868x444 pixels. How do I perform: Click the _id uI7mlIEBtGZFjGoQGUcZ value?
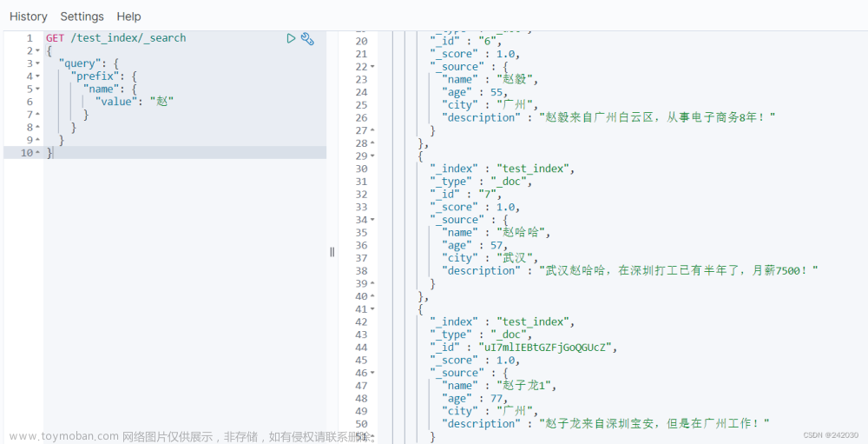click(x=546, y=347)
